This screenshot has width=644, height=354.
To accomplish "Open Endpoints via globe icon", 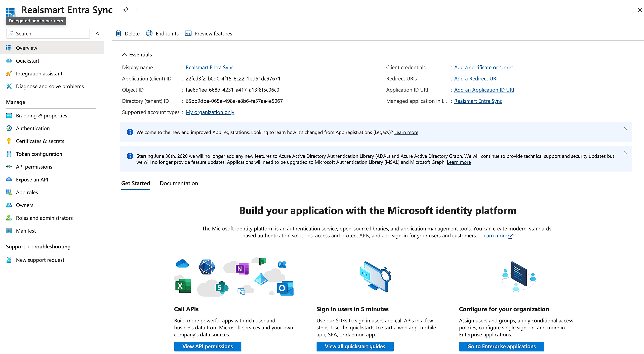I will click(x=149, y=33).
